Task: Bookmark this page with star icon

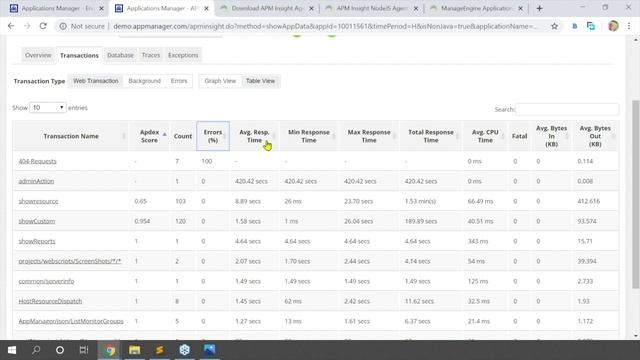Action: [x=554, y=26]
